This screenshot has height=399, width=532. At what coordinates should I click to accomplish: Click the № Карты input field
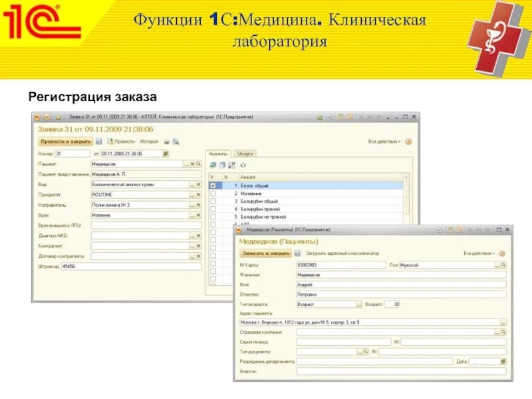coord(341,265)
